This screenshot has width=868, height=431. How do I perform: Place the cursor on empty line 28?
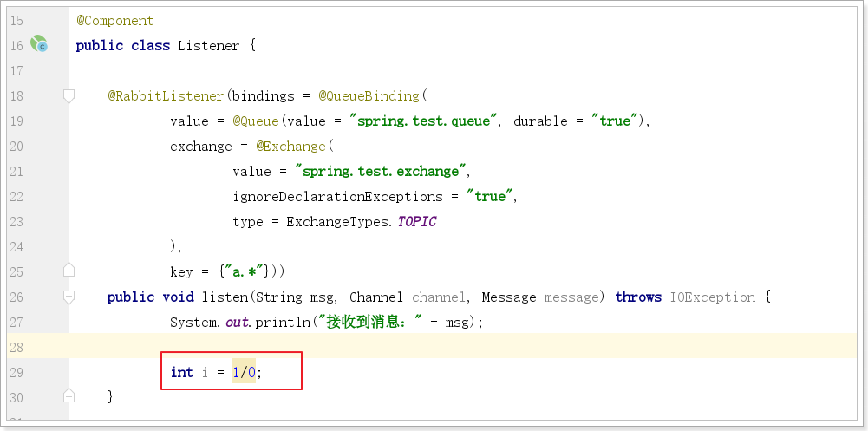(x=462, y=346)
